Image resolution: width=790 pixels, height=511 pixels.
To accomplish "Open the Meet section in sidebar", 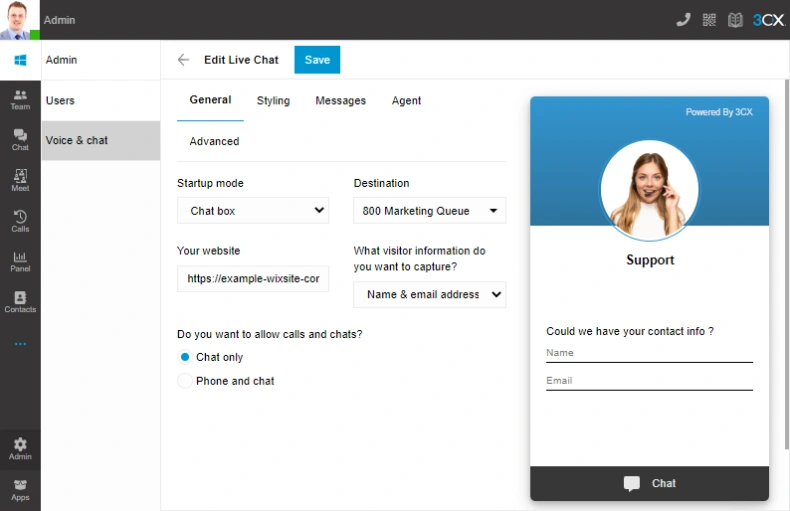I will [20, 180].
